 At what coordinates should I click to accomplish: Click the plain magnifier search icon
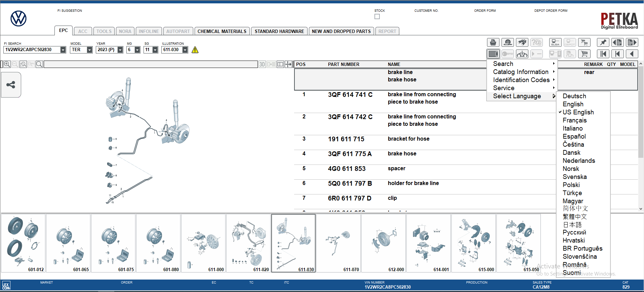point(39,64)
